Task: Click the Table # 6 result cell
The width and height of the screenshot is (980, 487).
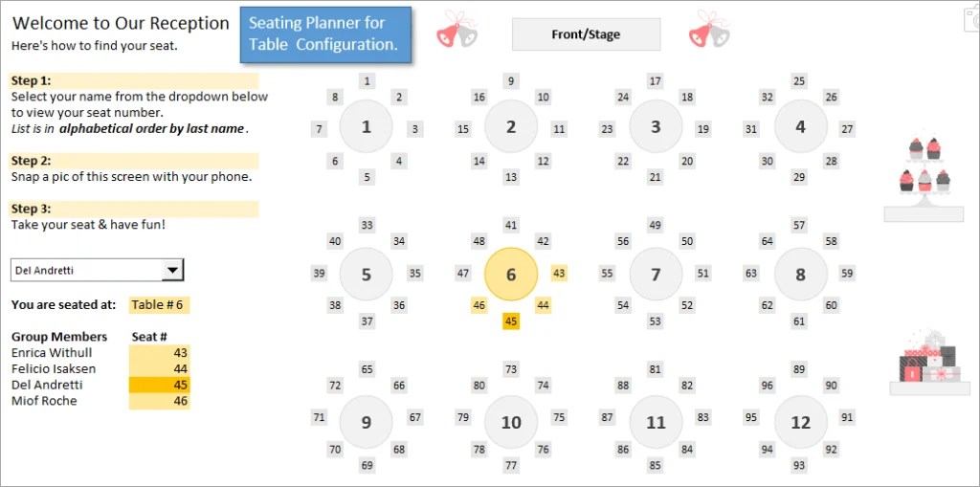Action: tap(159, 305)
